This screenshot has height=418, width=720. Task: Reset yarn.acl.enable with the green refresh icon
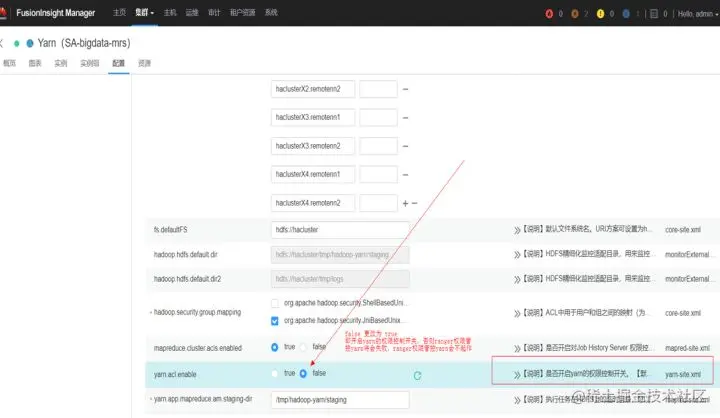tap(417, 375)
